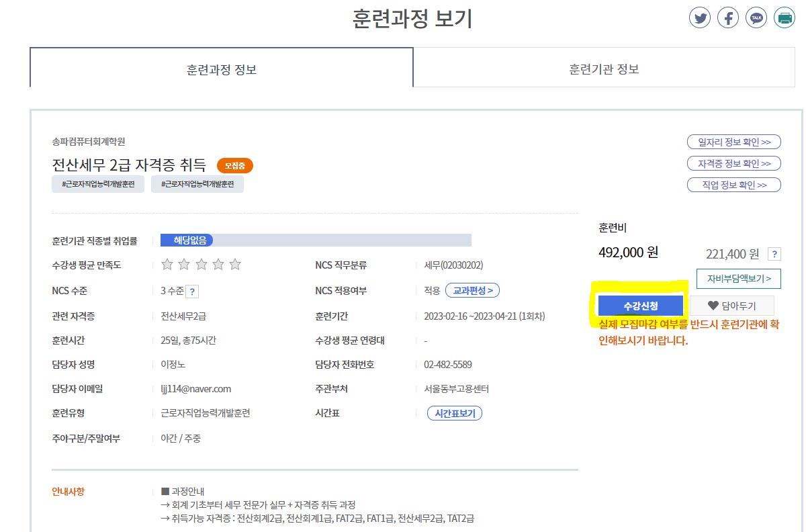Expand the 교과편성 curriculum view
The image size is (806, 532).
[472, 291]
